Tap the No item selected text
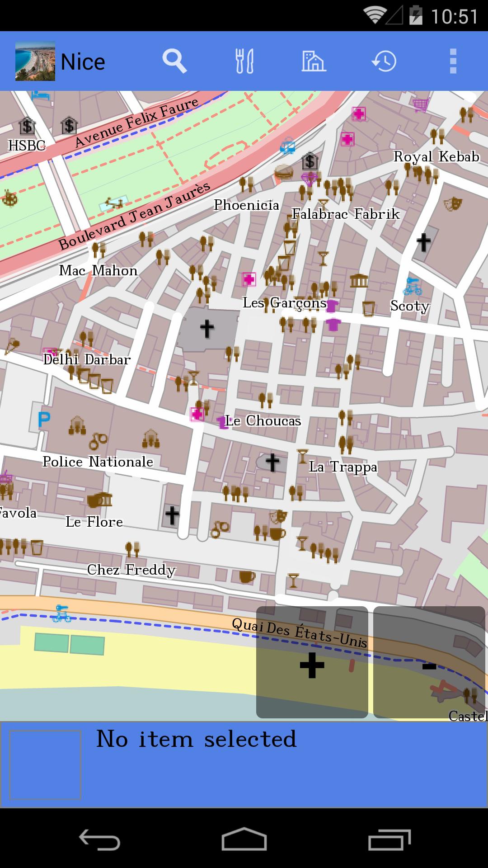This screenshot has height=868, width=488. 196,740
